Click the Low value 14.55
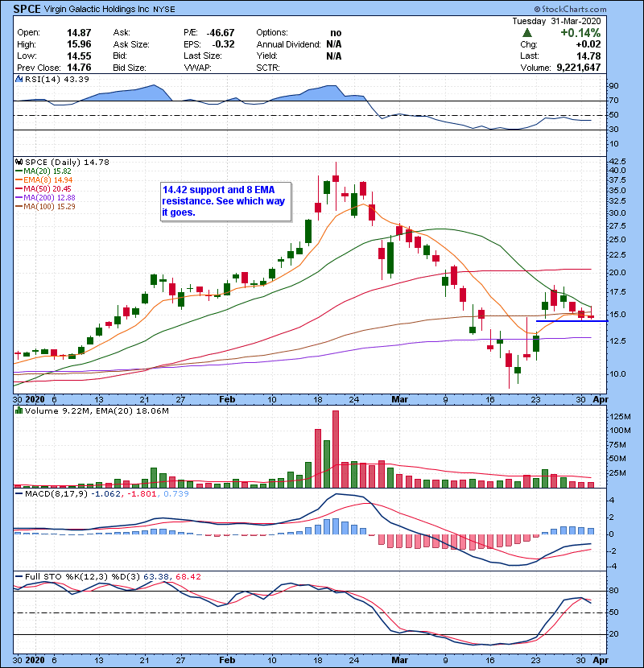The width and height of the screenshot is (644, 668). [x=79, y=56]
